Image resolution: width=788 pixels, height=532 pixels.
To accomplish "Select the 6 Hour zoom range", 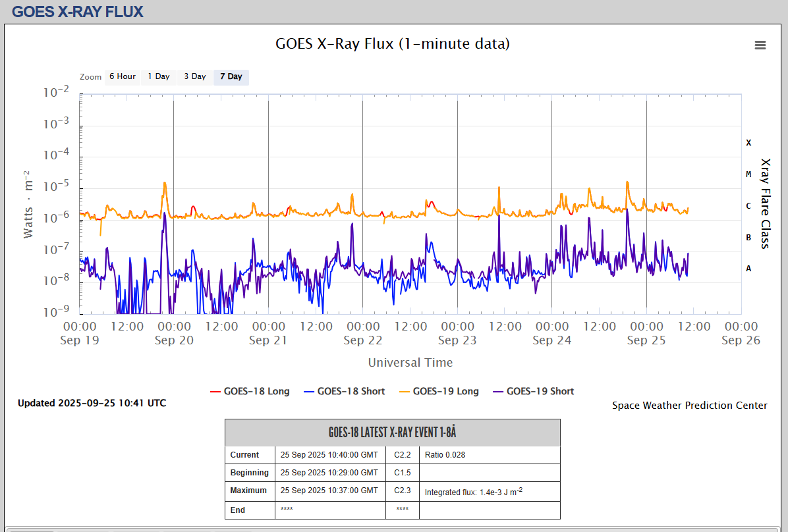I will [122, 77].
